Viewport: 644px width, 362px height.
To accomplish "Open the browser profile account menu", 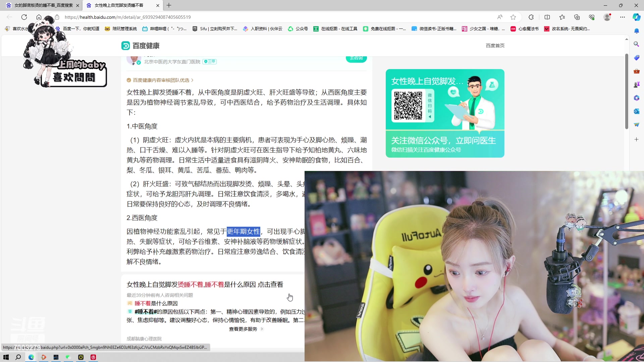I will [607, 17].
